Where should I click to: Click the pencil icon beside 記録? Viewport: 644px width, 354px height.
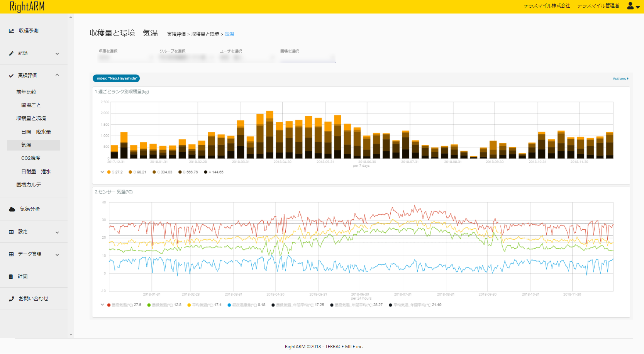(11, 53)
